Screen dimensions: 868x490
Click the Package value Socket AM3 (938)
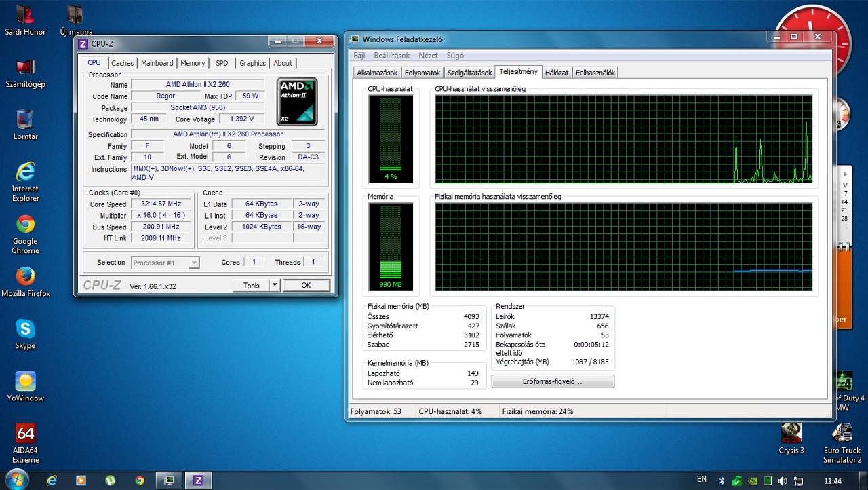[198, 108]
